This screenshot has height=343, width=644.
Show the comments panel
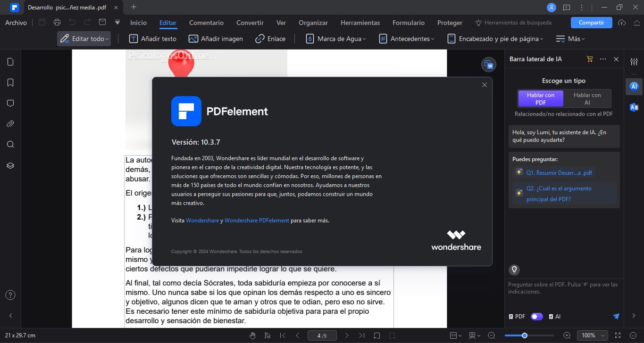coord(10,103)
